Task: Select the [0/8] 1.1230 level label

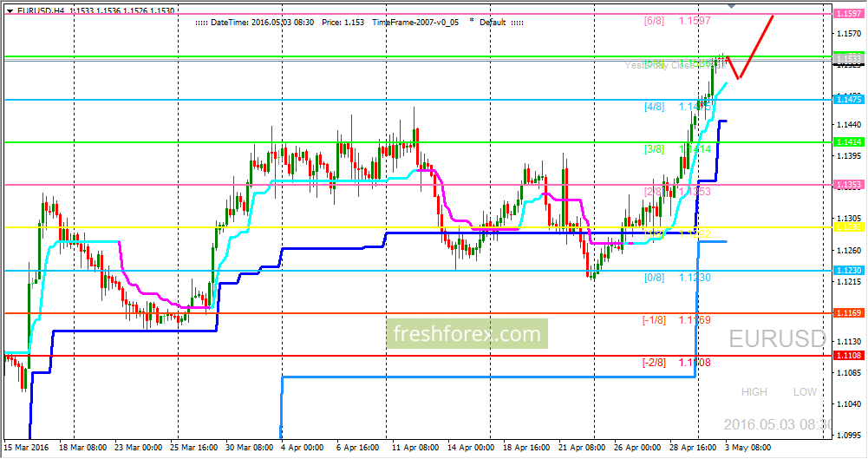Action: [x=677, y=278]
